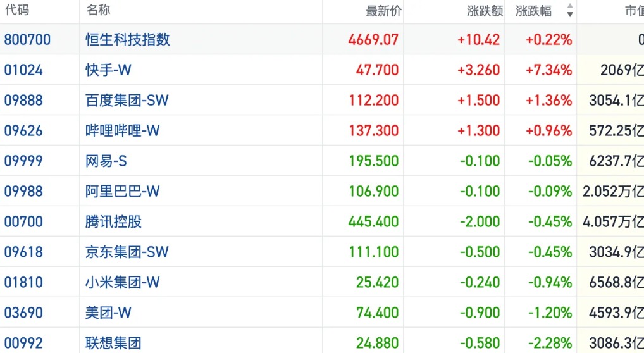Screen dimensions: 644x353
Task: Open stock code 00700
Action: tap(23, 221)
